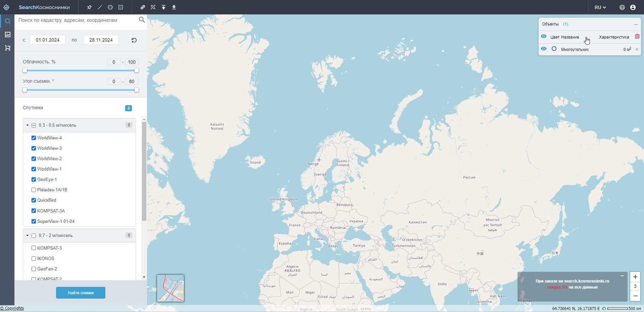Image resolution: width=644 pixels, height=312 pixels.
Task: Check the Pléiades-1A/1B satellite
Action: click(34, 190)
